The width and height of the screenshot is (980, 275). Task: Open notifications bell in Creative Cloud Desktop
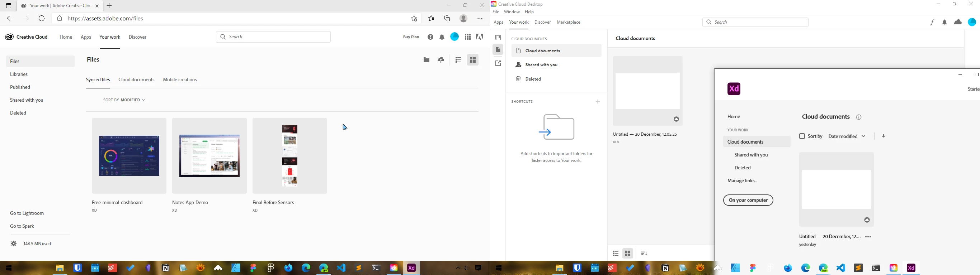click(944, 23)
